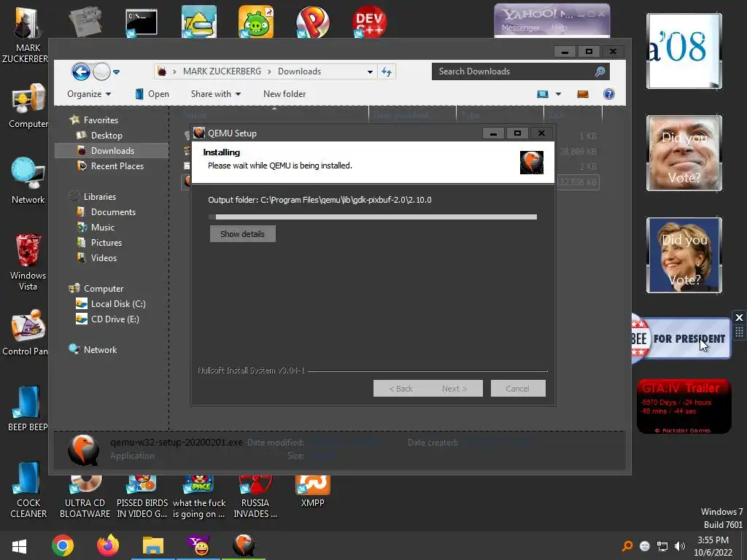Screen dimensions: 747x560
Task: Select Desktop under Favorites
Action: [107, 136]
